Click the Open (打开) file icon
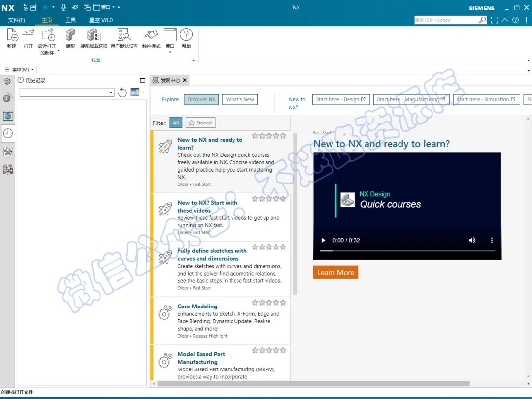This screenshot has width=532, height=399. coord(28,35)
